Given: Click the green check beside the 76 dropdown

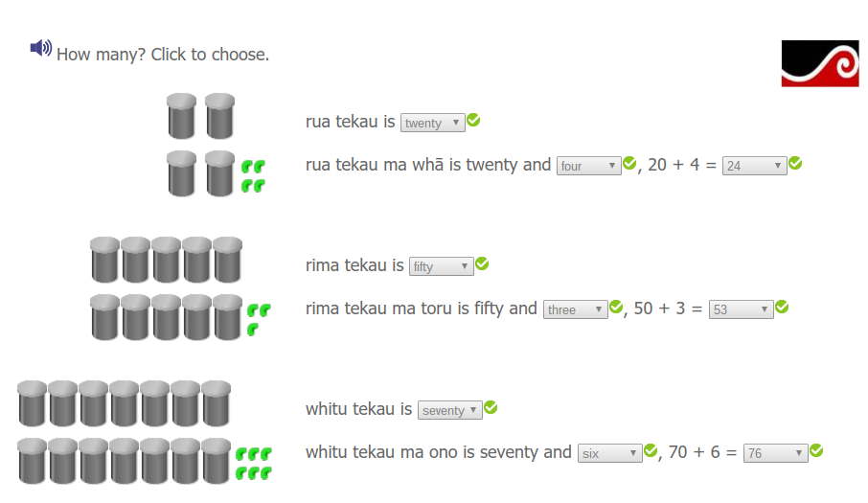Looking at the screenshot, I should (x=816, y=451).
